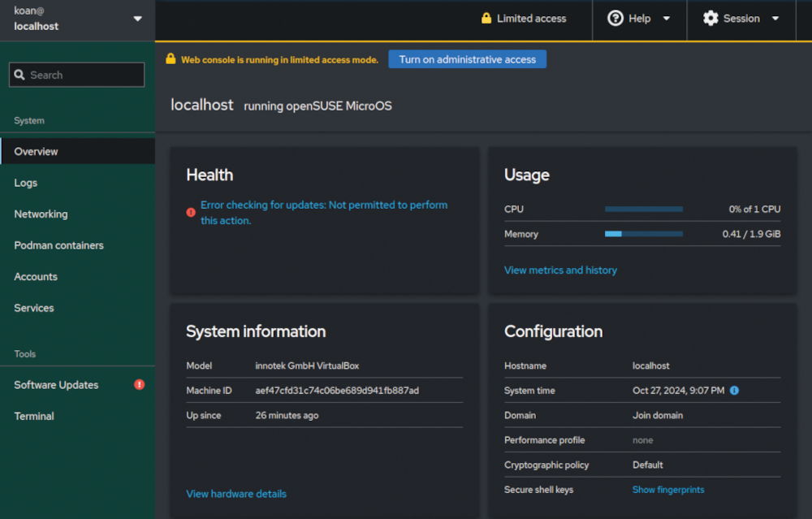The height and width of the screenshot is (519, 812).
Task: Click the Session gear icon
Action: click(710, 19)
